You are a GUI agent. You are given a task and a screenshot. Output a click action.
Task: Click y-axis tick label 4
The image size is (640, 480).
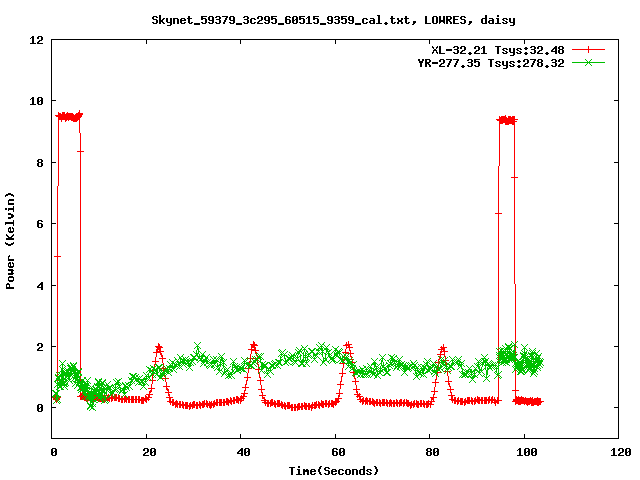point(40,286)
